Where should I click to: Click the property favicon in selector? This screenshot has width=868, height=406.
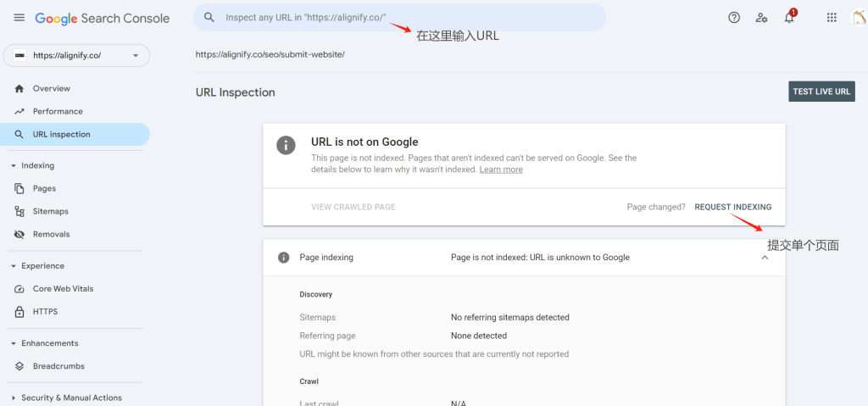click(x=19, y=55)
